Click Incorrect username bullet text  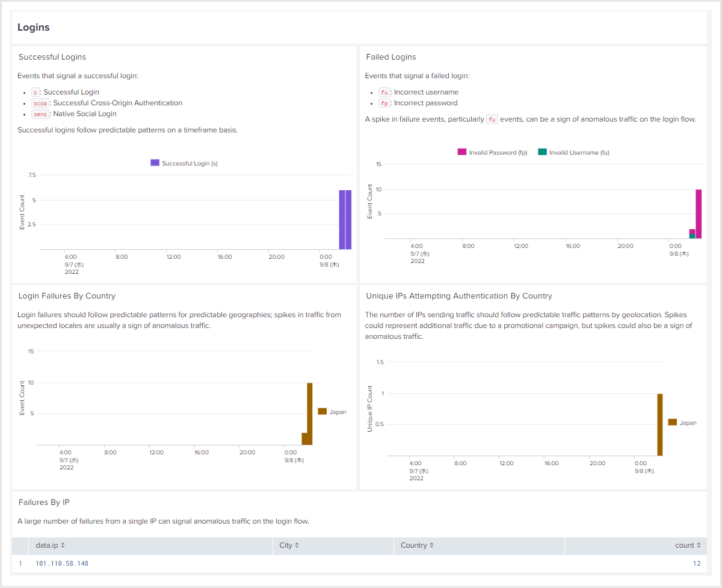coord(426,92)
